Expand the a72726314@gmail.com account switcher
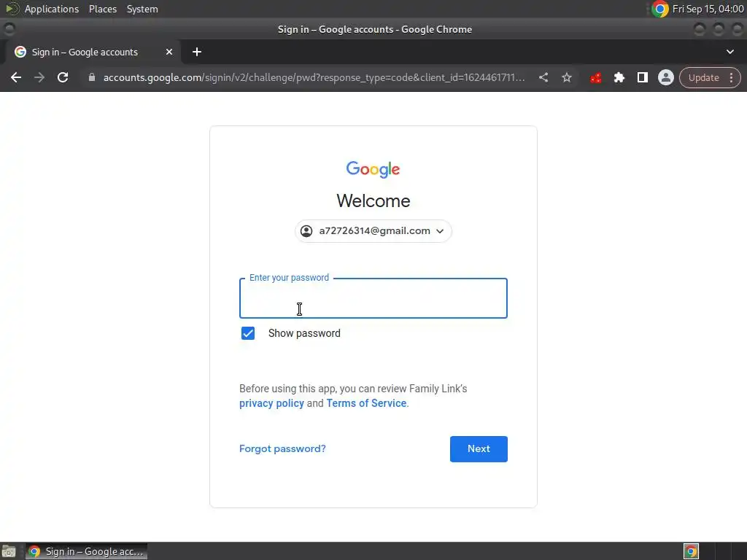Screen dimensions: 747x560 point(373,231)
